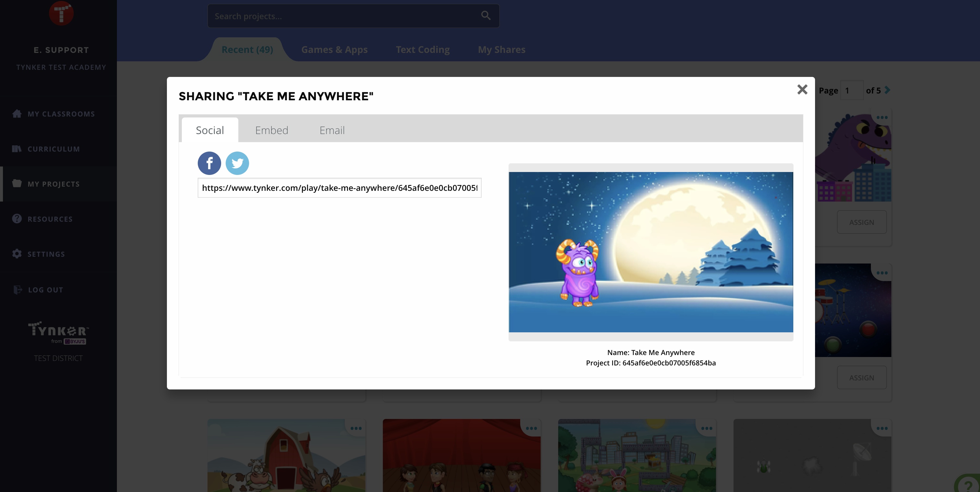Click Assign under the drum kit project
Image resolution: width=980 pixels, height=492 pixels.
(862, 377)
